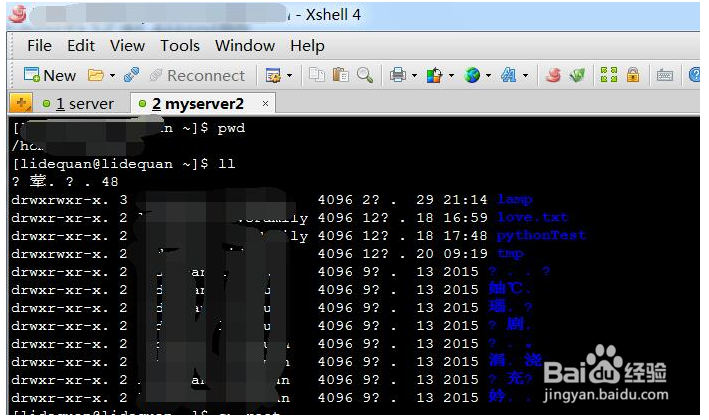Click the green Xagent icon
The image size is (709, 420).
coord(577,75)
